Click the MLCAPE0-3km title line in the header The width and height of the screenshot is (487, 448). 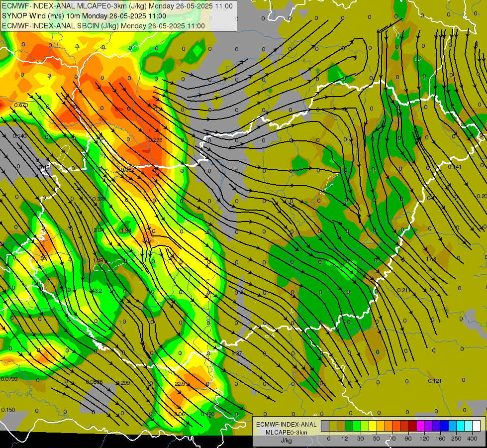[x=117, y=6]
